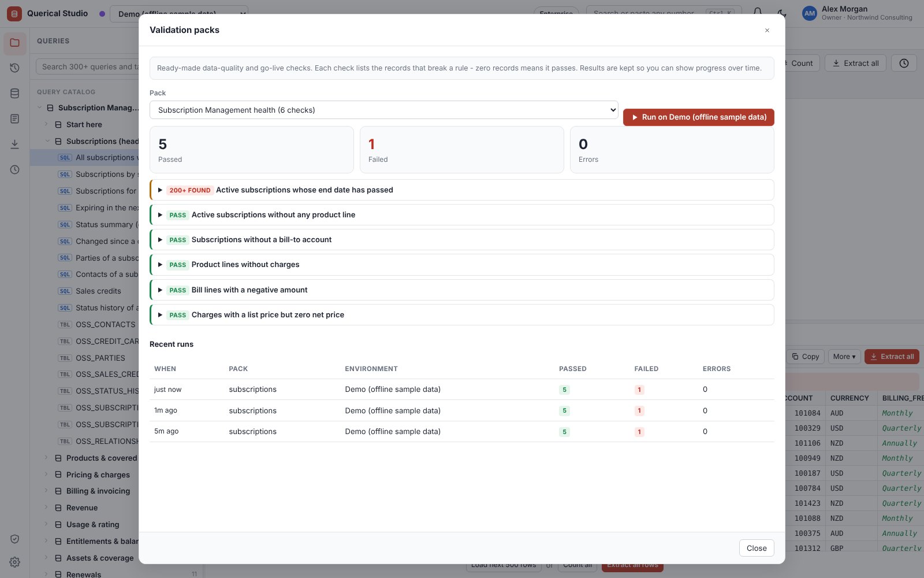Image resolution: width=924 pixels, height=578 pixels.
Task: Open the database icon in left sidebar
Action: pyautogui.click(x=15, y=94)
